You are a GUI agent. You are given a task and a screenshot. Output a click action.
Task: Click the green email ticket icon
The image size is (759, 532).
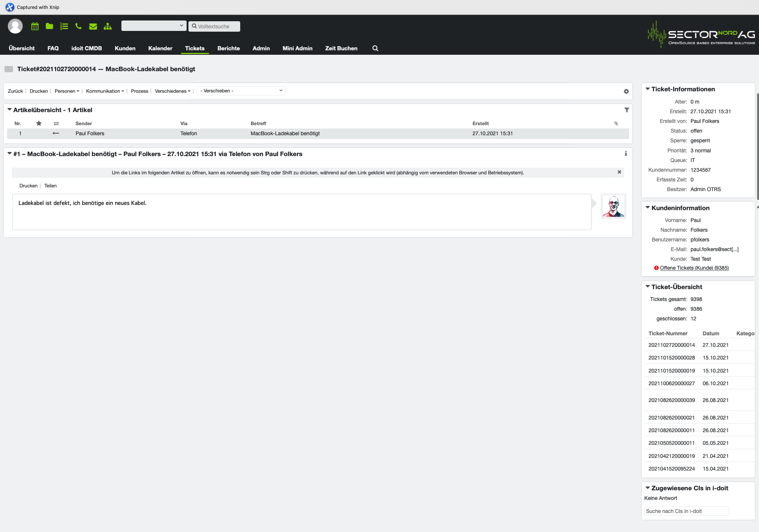93,26
